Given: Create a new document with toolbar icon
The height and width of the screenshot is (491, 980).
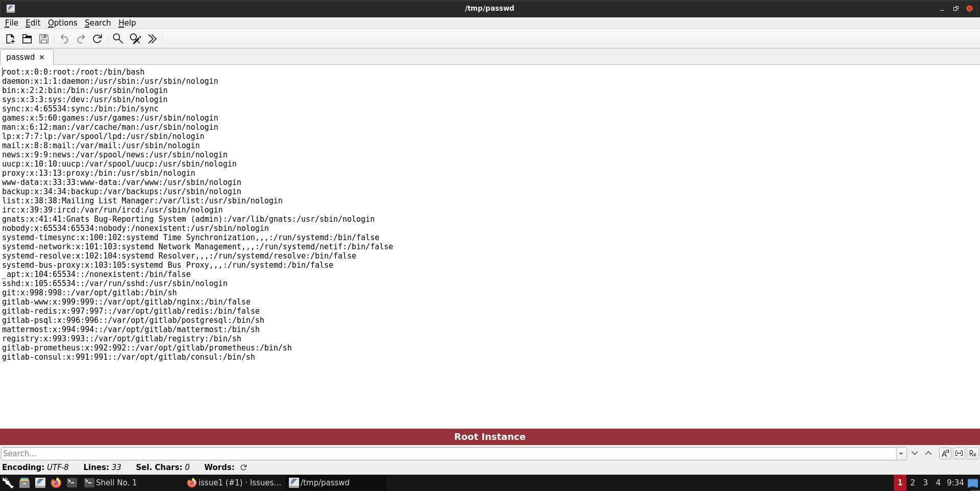Looking at the screenshot, I should point(10,39).
